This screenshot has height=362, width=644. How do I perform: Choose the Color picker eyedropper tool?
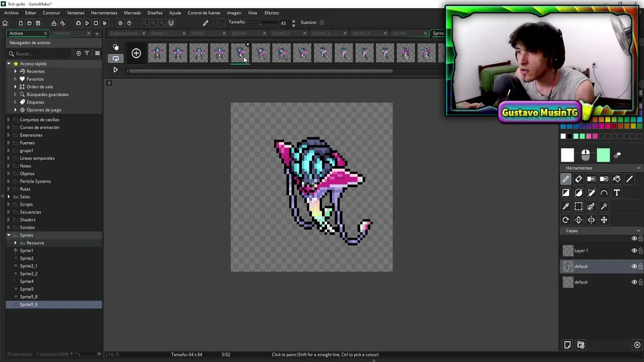coord(566,206)
